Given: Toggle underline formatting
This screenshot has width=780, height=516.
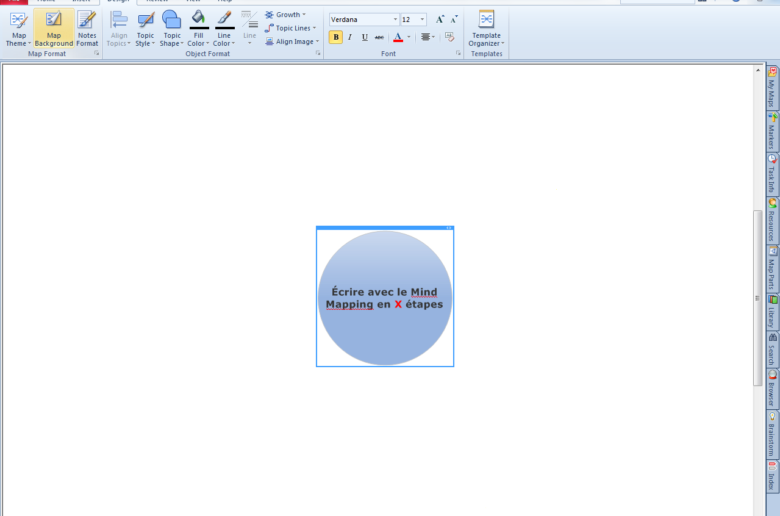Looking at the screenshot, I should click(x=364, y=37).
